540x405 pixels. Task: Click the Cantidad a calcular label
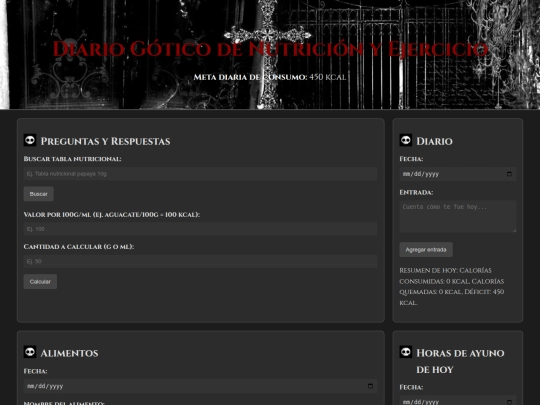[x=79, y=247]
